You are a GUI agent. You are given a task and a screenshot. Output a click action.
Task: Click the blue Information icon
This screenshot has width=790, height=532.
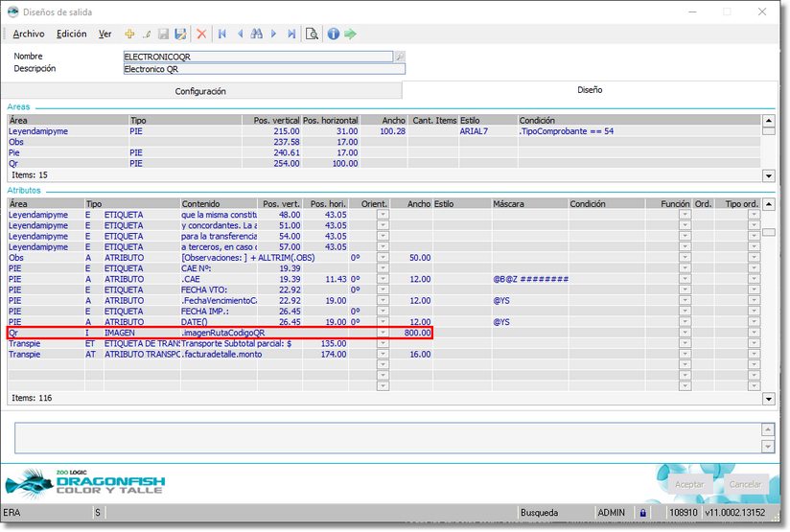coord(333,34)
